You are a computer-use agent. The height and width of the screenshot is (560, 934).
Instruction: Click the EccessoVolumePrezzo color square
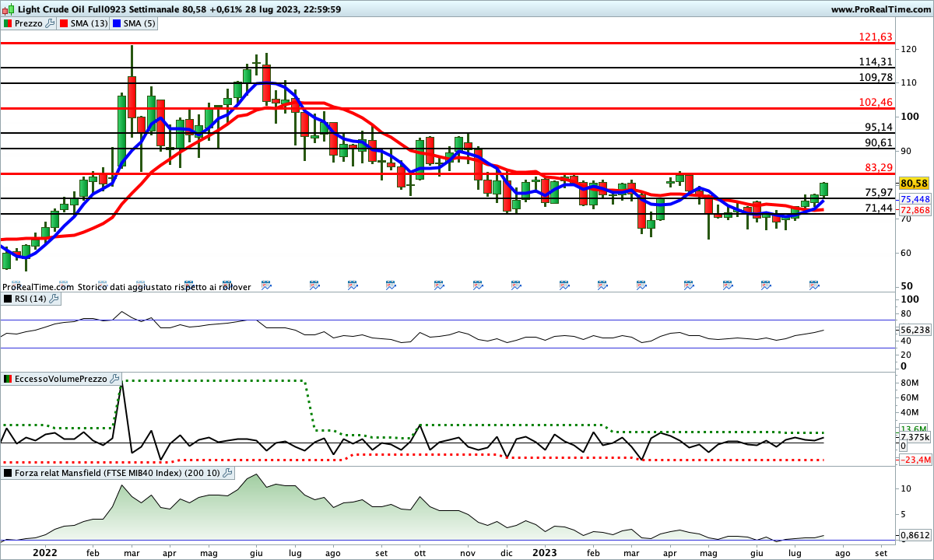[8, 379]
